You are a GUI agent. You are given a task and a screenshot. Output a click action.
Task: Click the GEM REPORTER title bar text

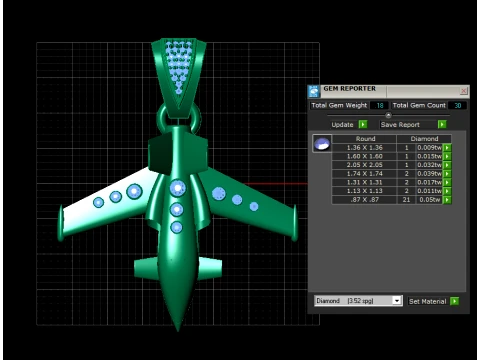point(349,89)
